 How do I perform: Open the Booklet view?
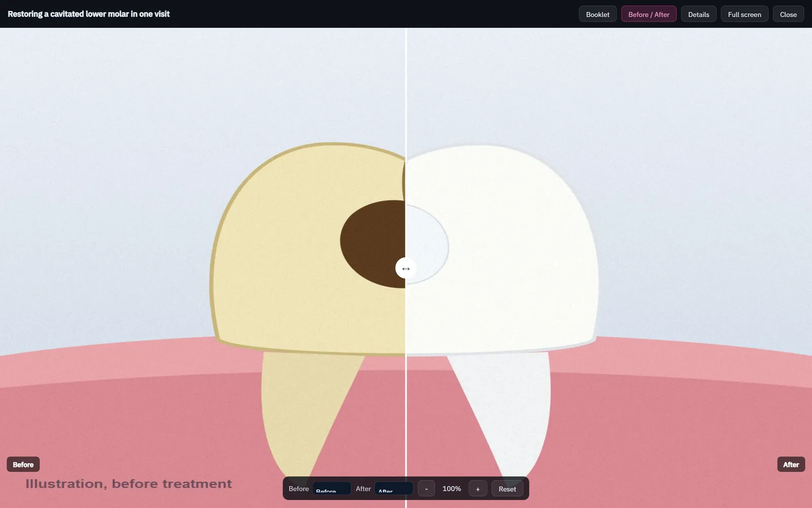point(598,14)
